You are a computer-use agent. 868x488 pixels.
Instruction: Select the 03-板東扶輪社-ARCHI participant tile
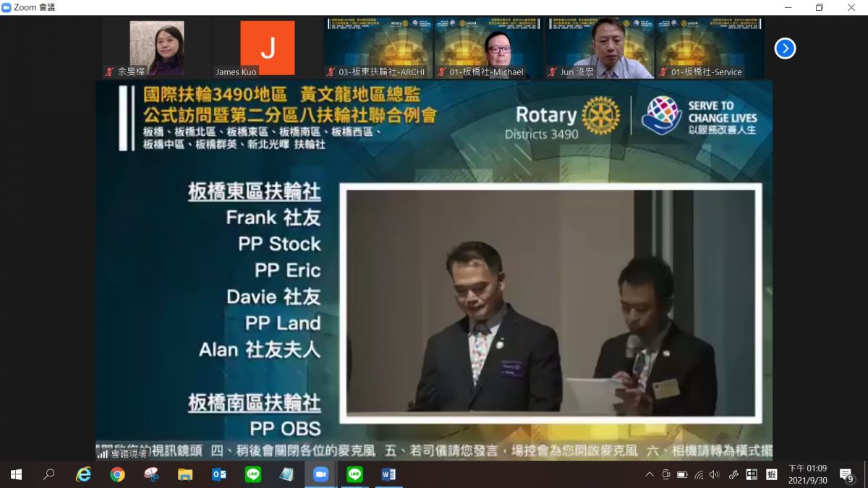coord(378,48)
